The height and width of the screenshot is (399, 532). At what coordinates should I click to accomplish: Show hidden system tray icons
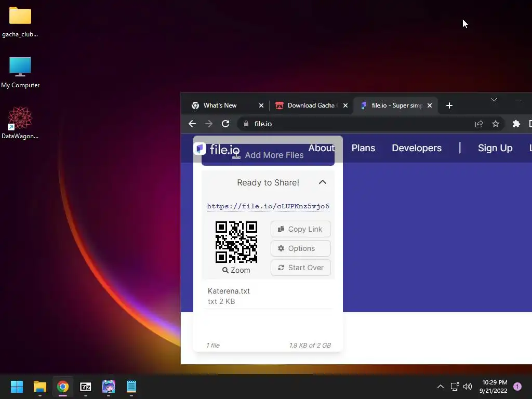coord(441,387)
